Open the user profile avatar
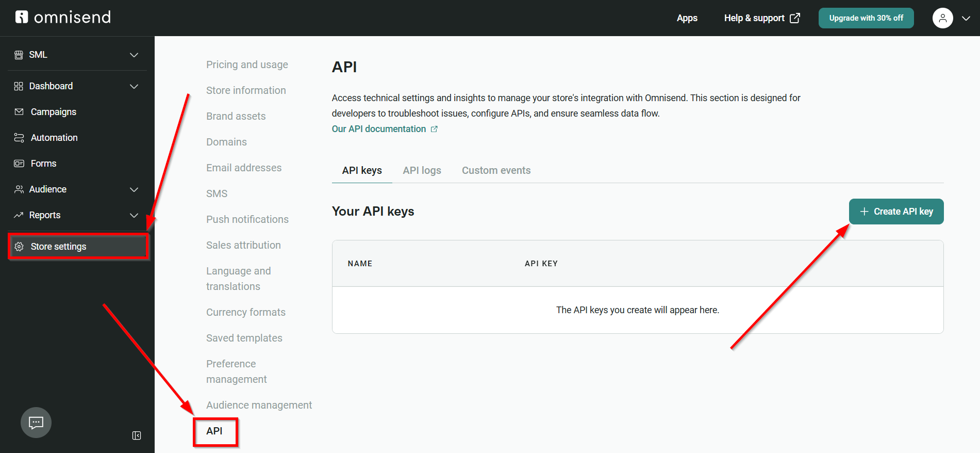 942,18
